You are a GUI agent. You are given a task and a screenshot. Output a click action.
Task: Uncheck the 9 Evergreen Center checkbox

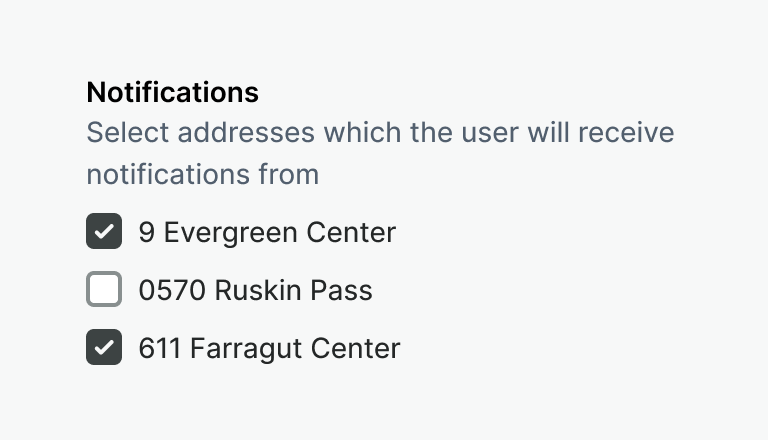tap(104, 232)
